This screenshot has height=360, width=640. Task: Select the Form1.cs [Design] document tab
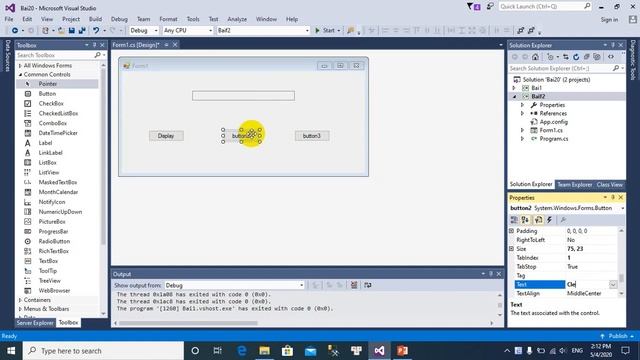point(136,45)
